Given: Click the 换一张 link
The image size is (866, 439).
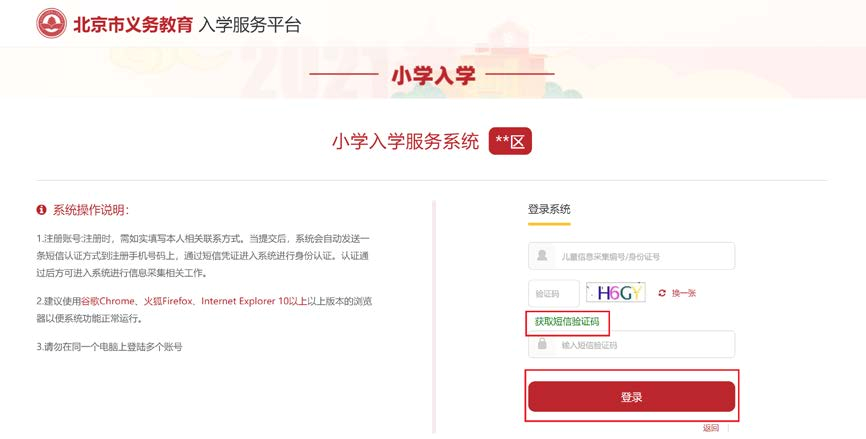Looking at the screenshot, I should (x=684, y=293).
